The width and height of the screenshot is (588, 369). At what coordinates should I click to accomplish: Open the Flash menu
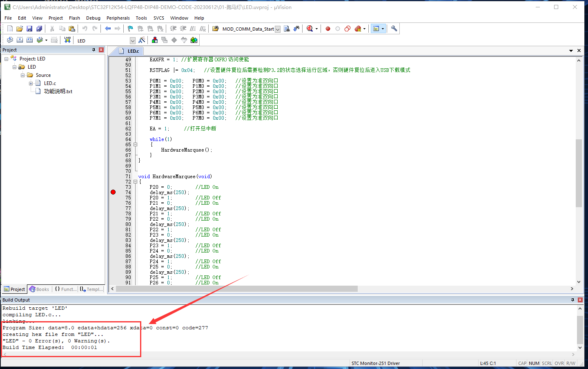(x=74, y=18)
